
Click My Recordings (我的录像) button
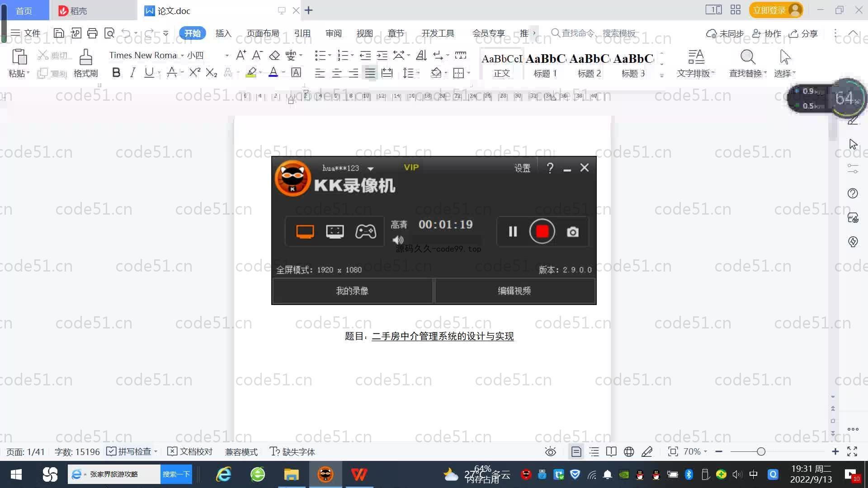[x=353, y=291]
